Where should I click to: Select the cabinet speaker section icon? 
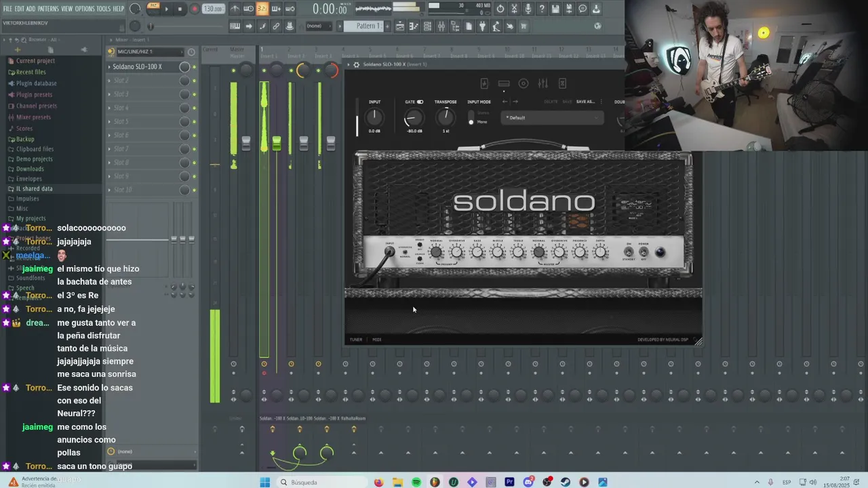click(524, 83)
